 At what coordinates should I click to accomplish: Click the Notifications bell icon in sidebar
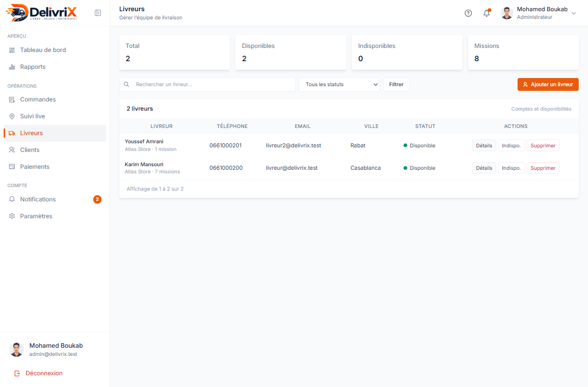12,199
